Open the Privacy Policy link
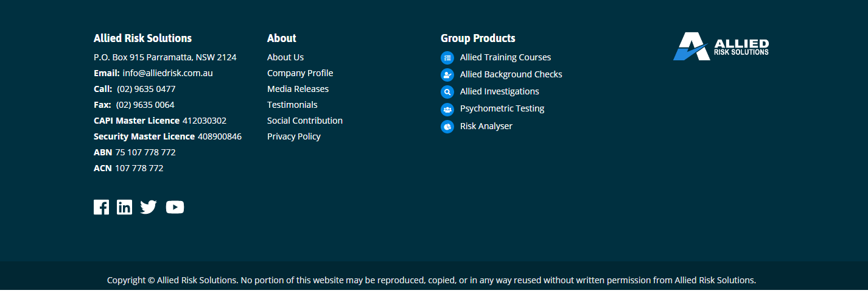 point(294,136)
